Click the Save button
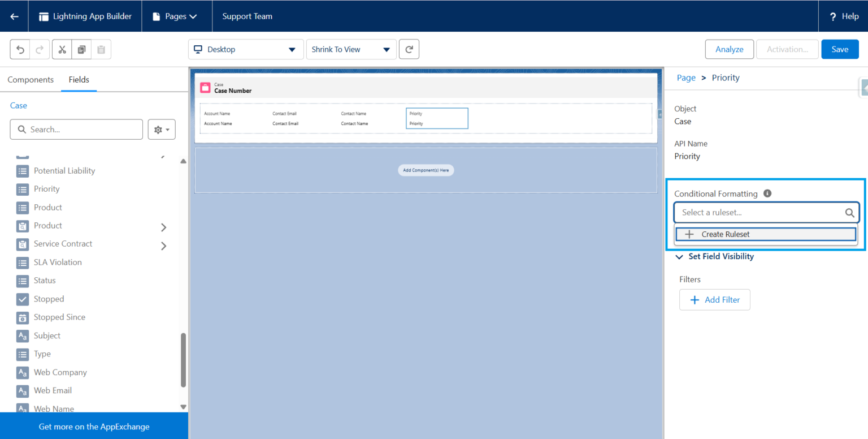The image size is (868, 439). point(839,50)
